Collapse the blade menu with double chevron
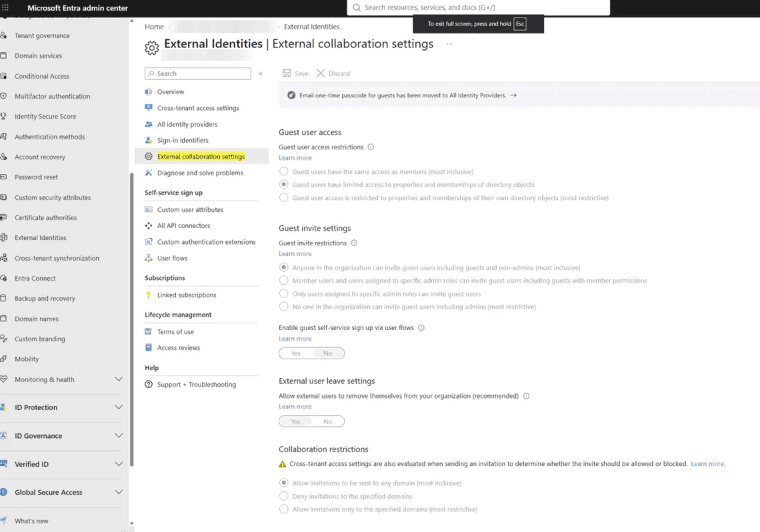The image size is (760, 532). click(x=261, y=73)
